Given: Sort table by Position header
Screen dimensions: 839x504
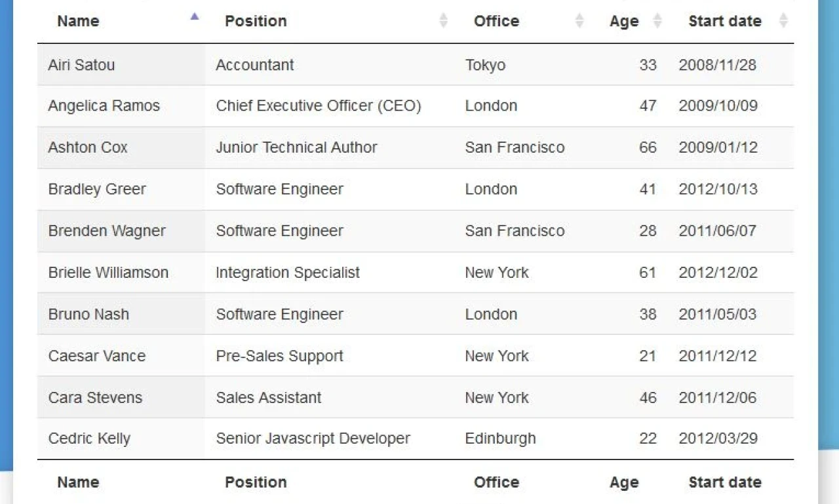Looking at the screenshot, I should tap(256, 21).
